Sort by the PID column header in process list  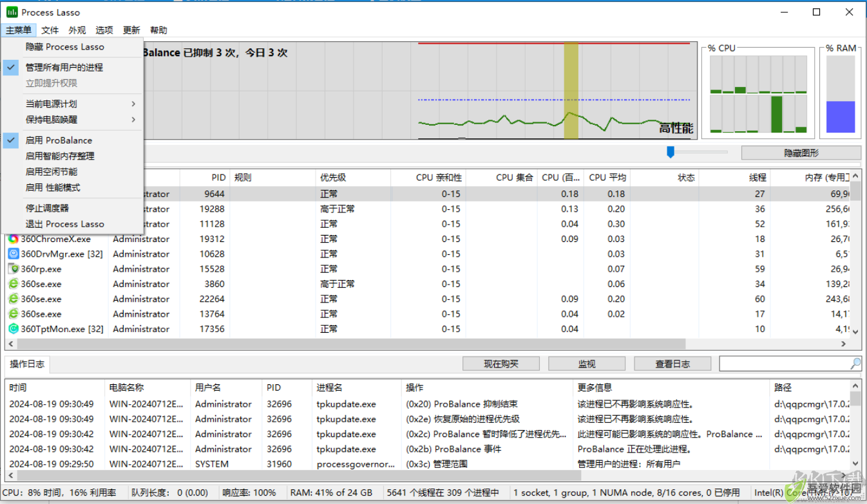(x=204, y=177)
